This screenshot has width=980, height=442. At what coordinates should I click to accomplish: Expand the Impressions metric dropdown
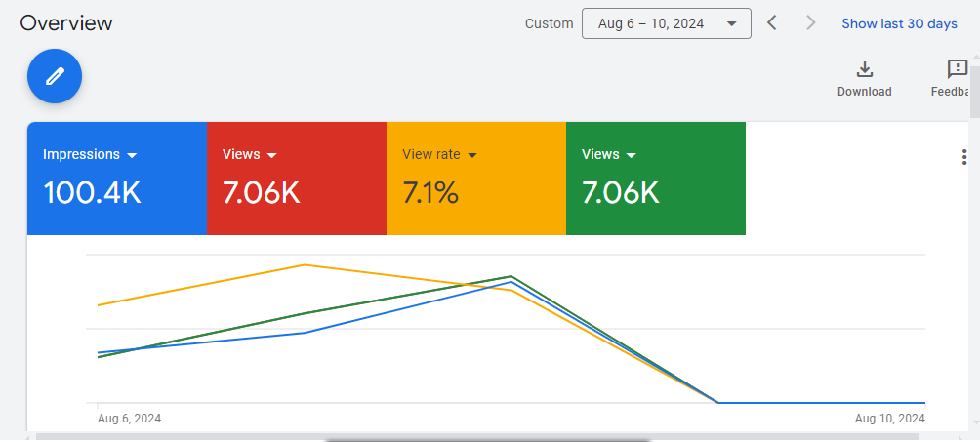(132, 155)
